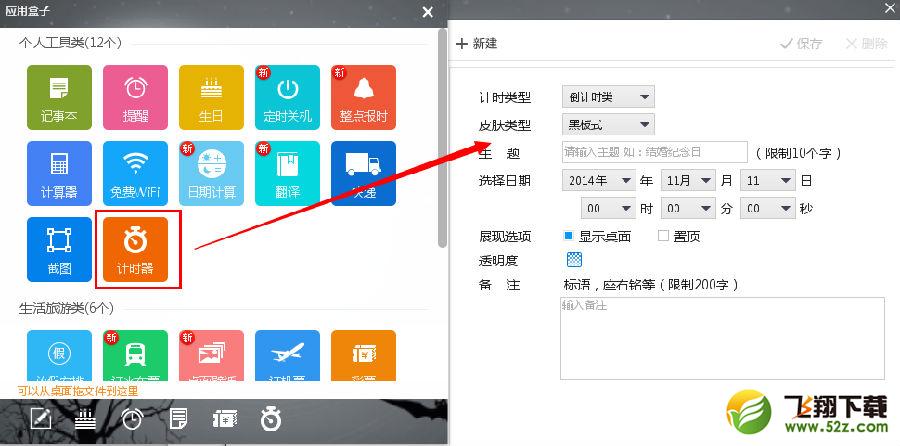900x446 pixels.
Task: Open the 翻译 translate tile
Action: [288, 173]
